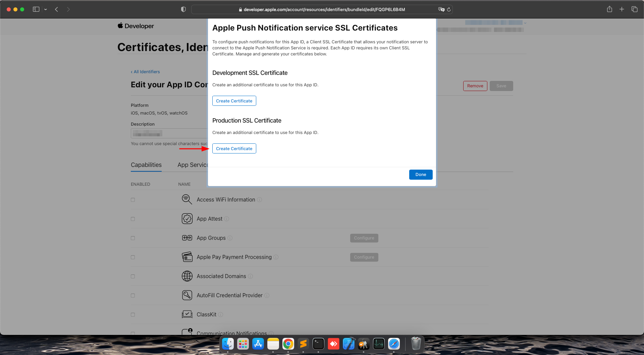Create a Development SSL Certificate
This screenshot has height=355, width=644.
click(x=234, y=101)
